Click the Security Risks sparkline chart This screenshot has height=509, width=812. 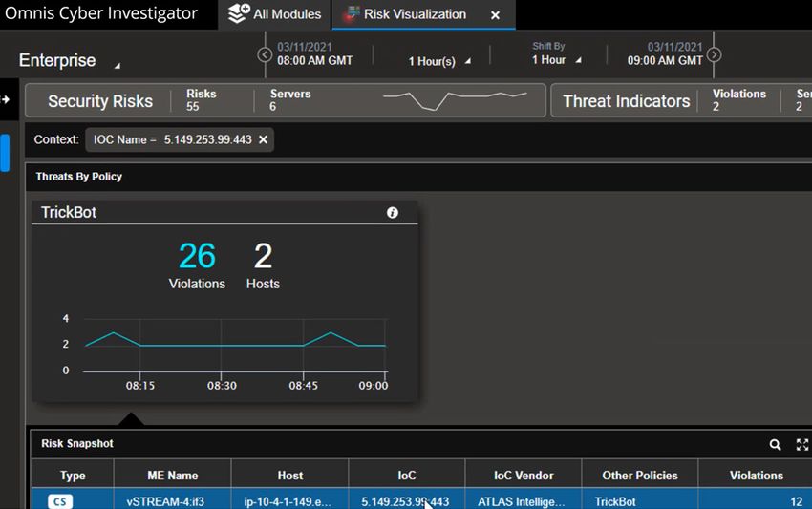pos(455,100)
